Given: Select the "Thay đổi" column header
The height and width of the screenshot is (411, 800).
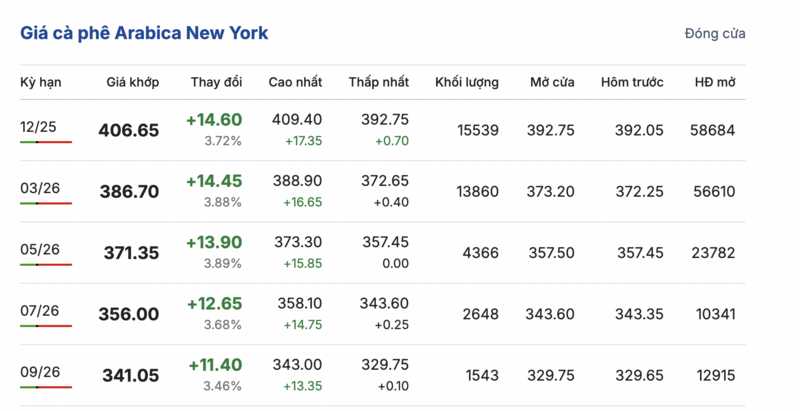Looking at the screenshot, I should pos(216,82).
